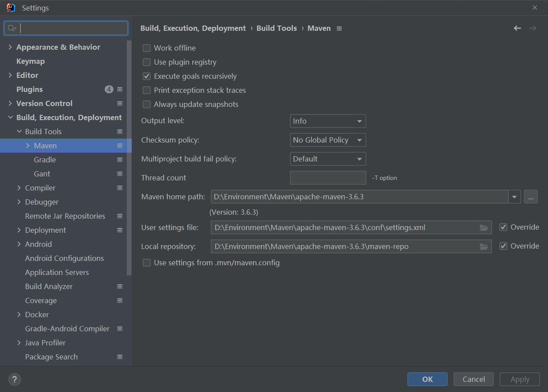Expand the Debugger node
The height and width of the screenshot is (392, 548).
click(x=19, y=202)
